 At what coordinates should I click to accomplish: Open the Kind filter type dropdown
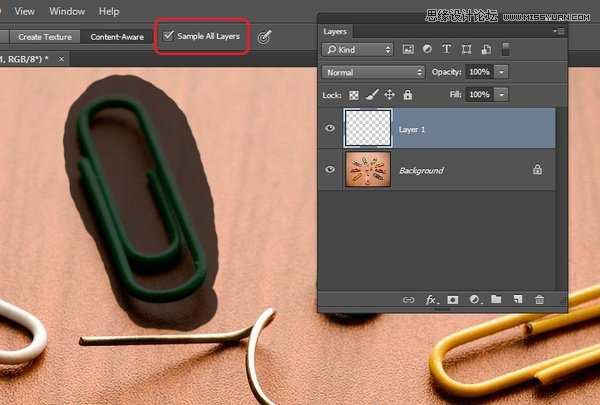pyautogui.click(x=357, y=49)
